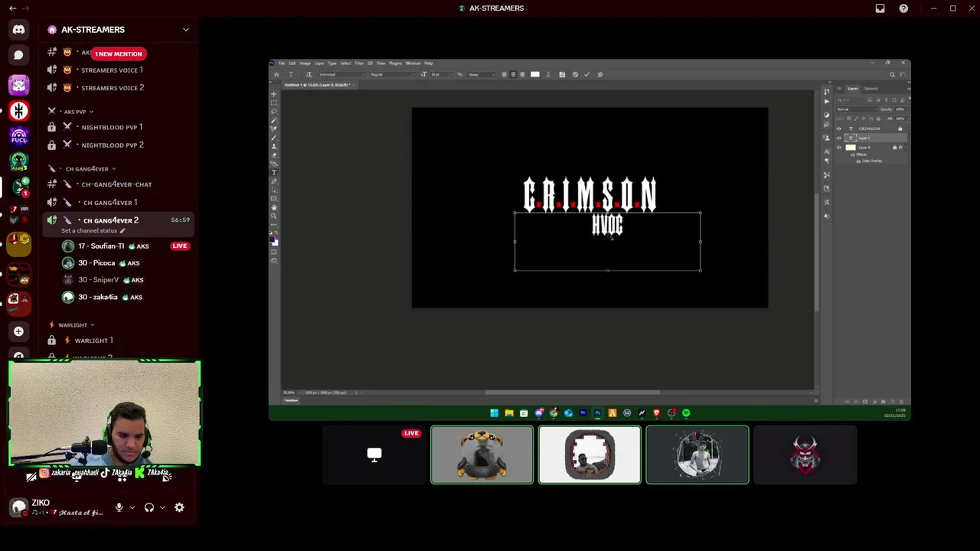Open layer Opacity value field

pos(900,109)
